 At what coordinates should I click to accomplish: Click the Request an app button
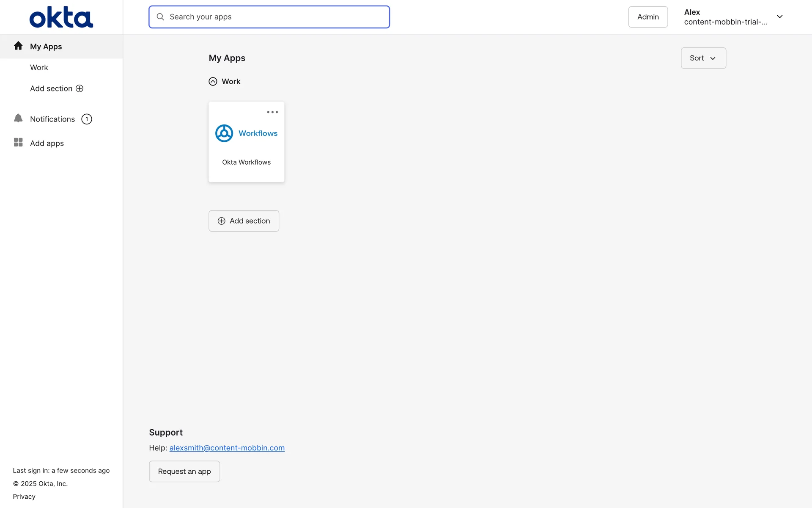(x=184, y=471)
